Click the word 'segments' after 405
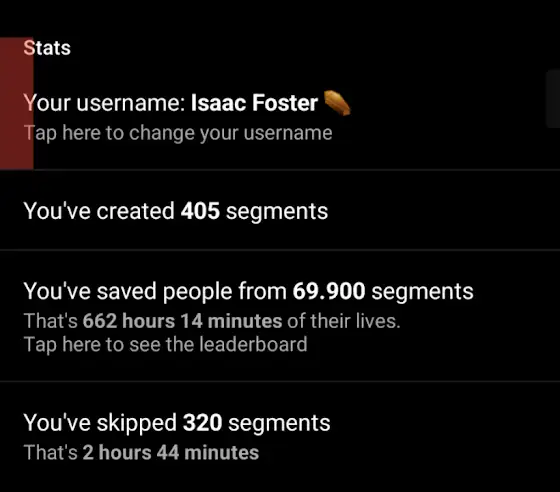The image size is (560, 492). (277, 211)
